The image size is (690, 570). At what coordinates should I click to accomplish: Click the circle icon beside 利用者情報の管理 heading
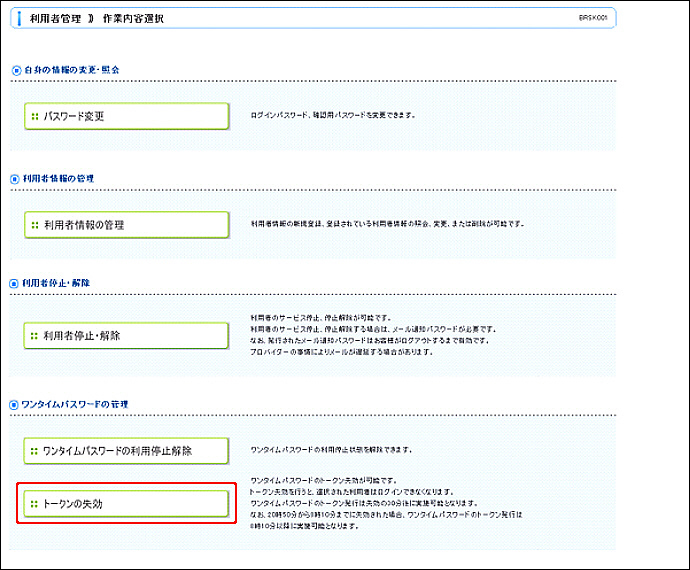(x=15, y=179)
